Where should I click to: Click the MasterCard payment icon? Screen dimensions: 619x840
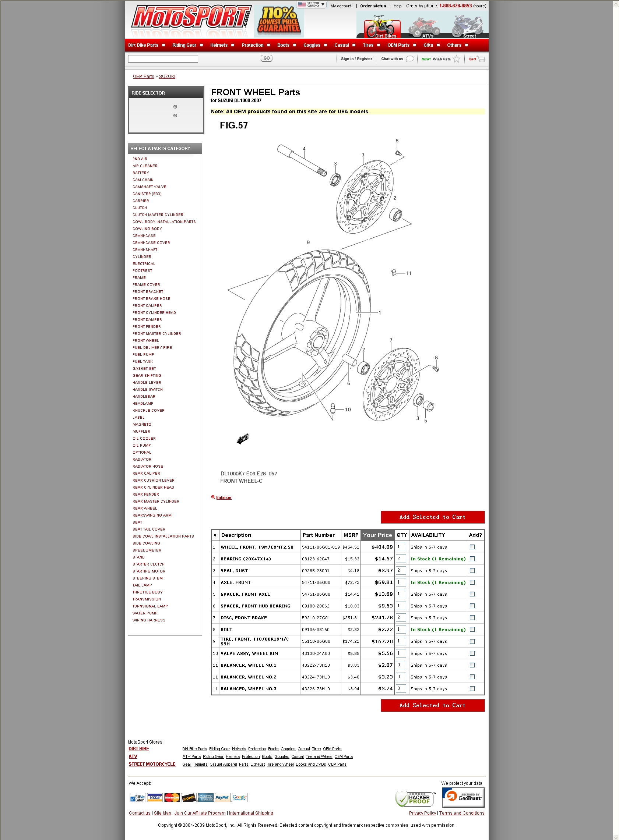point(172,798)
